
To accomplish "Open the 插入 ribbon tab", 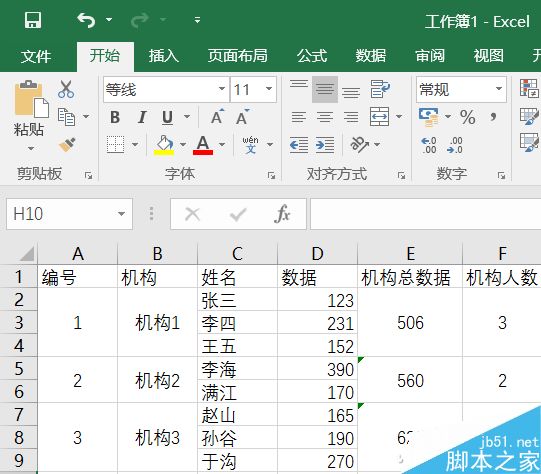I will coord(164,56).
